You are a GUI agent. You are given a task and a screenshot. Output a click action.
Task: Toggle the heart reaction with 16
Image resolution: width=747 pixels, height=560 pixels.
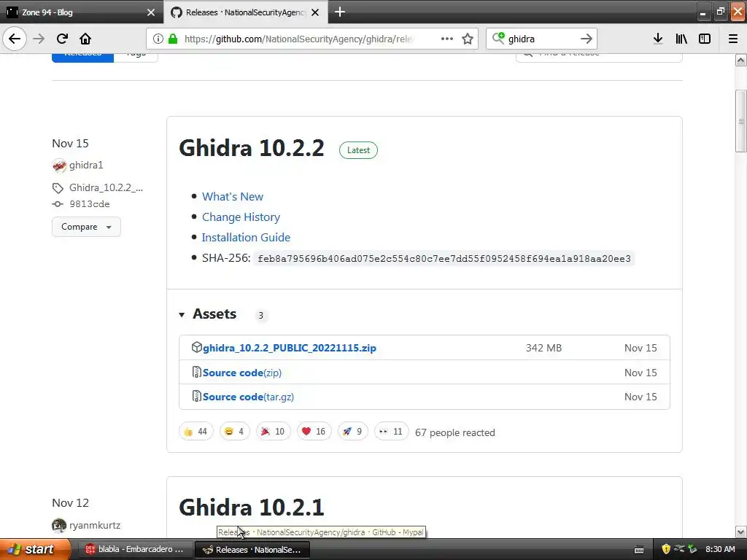[x=314, y=432]
